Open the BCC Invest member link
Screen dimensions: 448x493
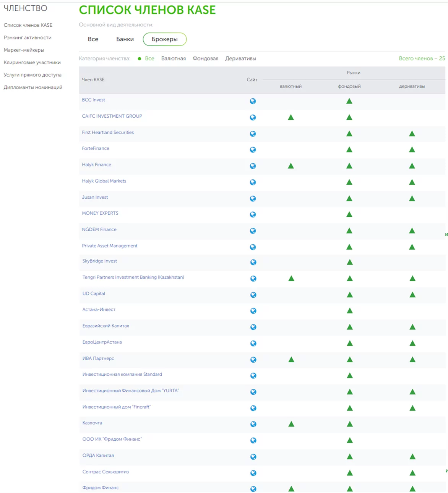tap(93, 100)
